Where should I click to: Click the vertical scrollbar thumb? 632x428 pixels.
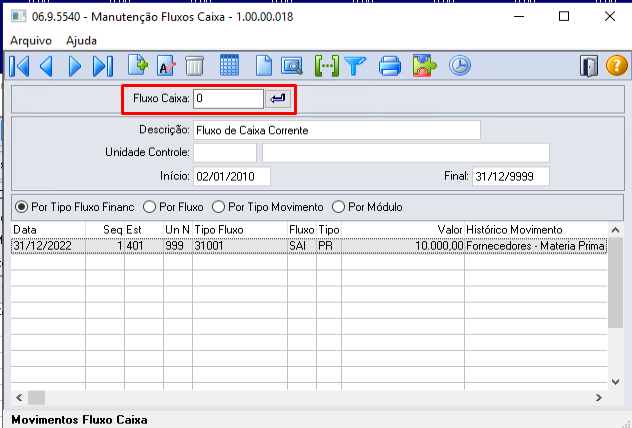[x=615, y=283]
